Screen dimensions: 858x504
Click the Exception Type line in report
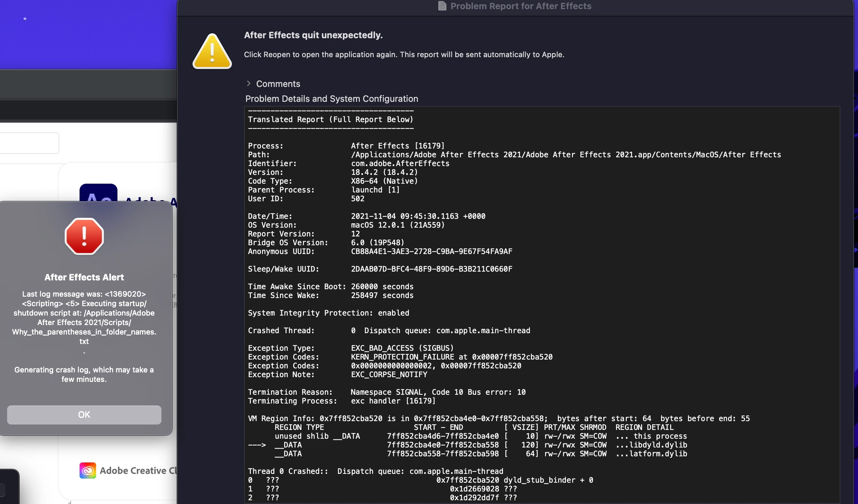pos(351,348)
